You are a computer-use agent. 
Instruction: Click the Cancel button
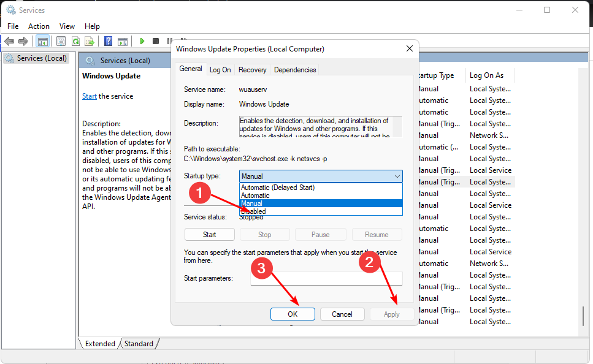(342, 314)
